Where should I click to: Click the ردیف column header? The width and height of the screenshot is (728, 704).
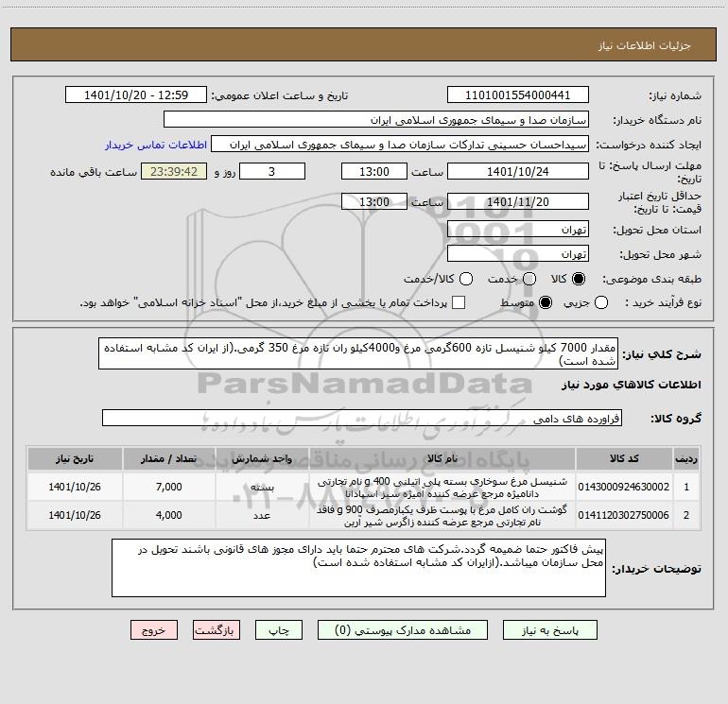(x=686, y=458)
